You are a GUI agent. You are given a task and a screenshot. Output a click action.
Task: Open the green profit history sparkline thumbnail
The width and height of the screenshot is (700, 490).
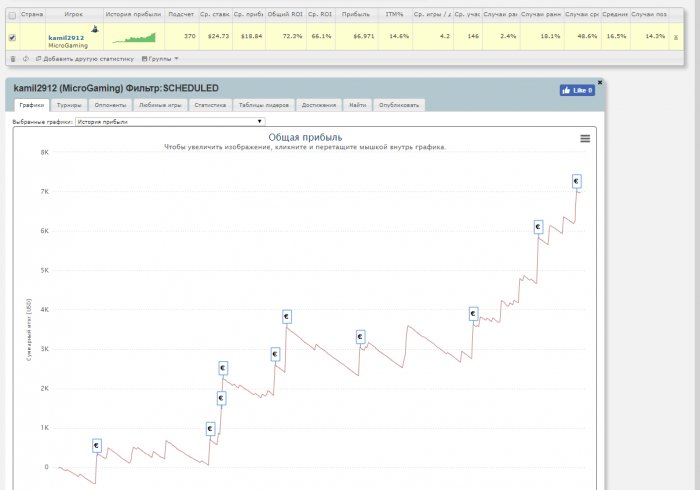134,38
